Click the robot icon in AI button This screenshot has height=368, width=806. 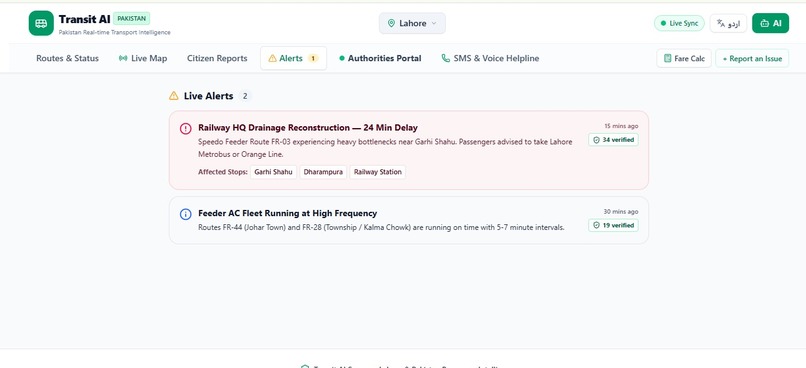coord(765,23)
